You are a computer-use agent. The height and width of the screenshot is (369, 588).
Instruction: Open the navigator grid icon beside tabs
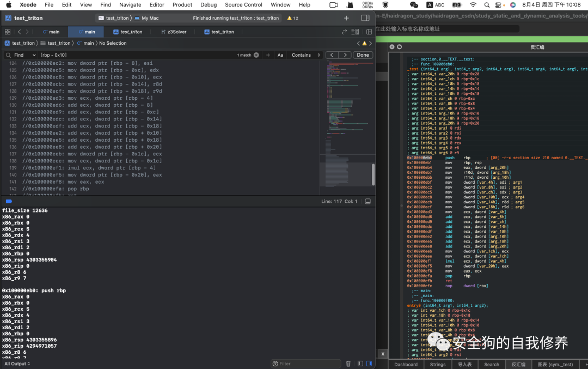[8, 32]
